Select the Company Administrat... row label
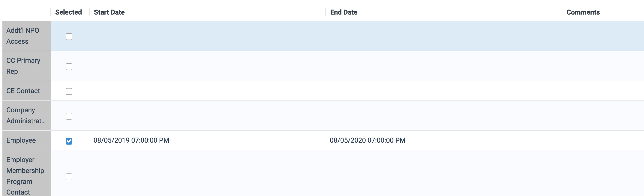Screen dimensions: 644x196 tap(26, 115)
